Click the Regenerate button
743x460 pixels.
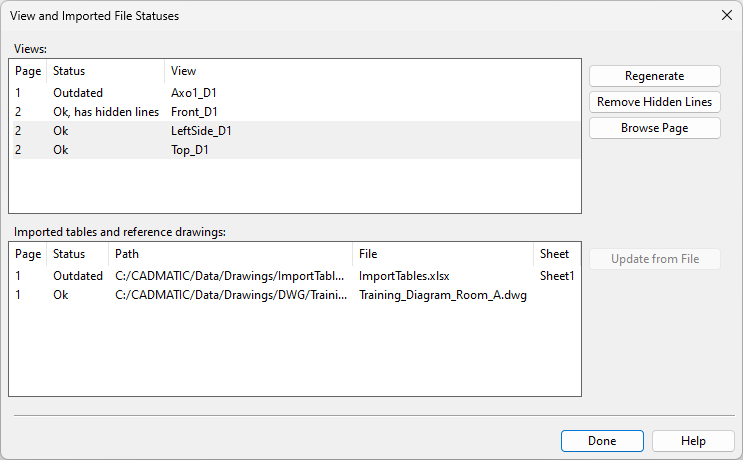tap(654, 76)
